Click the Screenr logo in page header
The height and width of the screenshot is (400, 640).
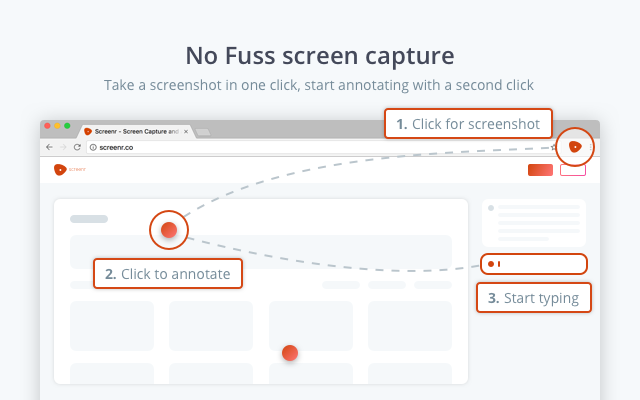pyautogui.click(x=70, y=169)
